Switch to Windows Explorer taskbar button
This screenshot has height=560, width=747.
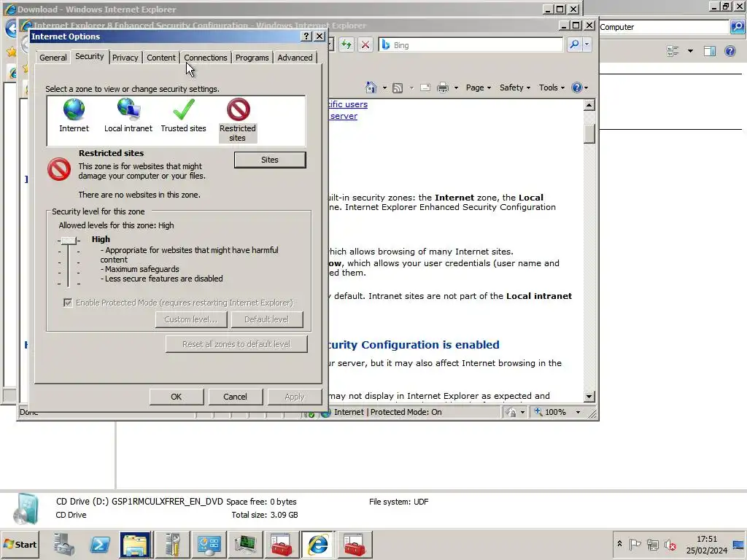(x=136, y=545)
